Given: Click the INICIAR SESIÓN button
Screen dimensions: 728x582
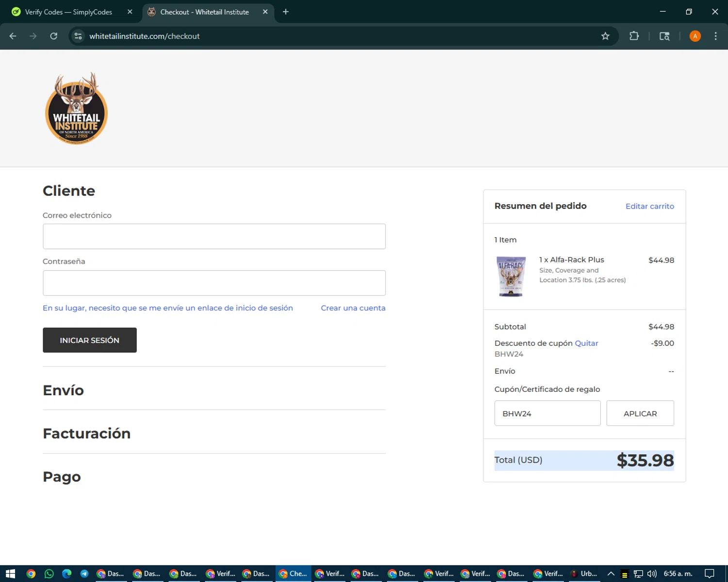Looking at the screenshot, I should tap(90, 340).
